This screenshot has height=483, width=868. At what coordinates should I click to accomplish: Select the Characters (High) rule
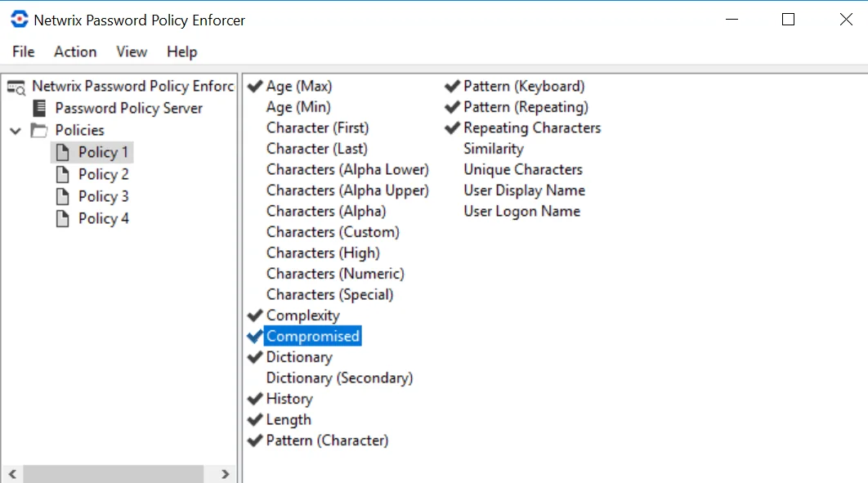[x=324, y=253]
